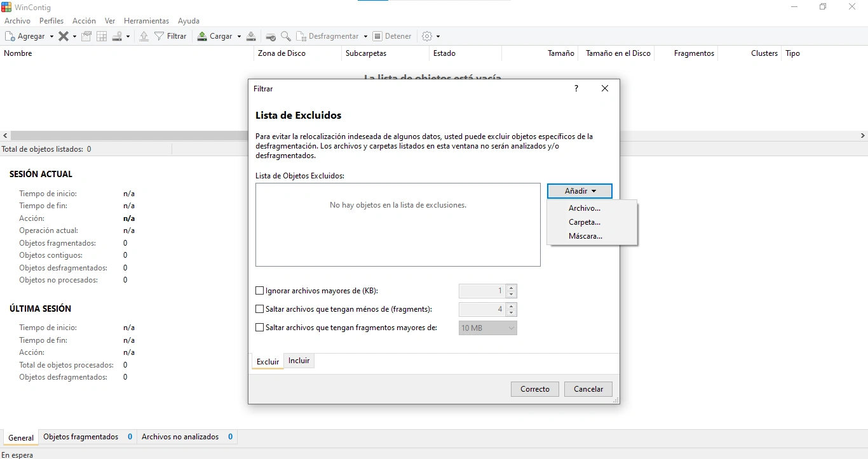
Task: Click the X remove icon in toolbar
Action: click(x=64, y=36)
